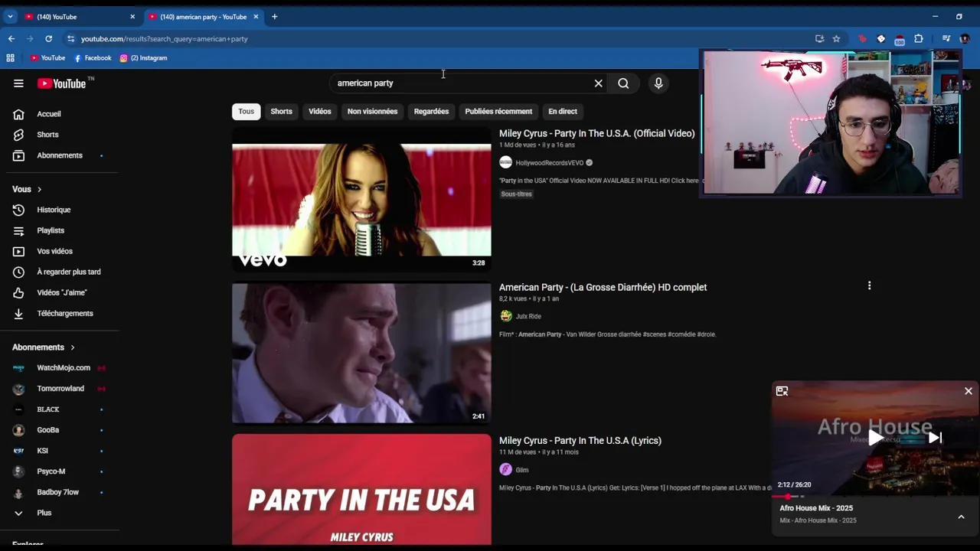Open American Party Grosse Diarrhée thumbnail
980x551 pixels.
(x=361, y=353)
